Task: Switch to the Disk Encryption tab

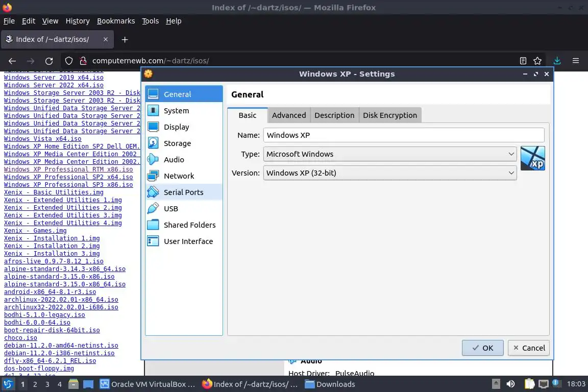Action: pyautogui.click(x=390, y=115)
